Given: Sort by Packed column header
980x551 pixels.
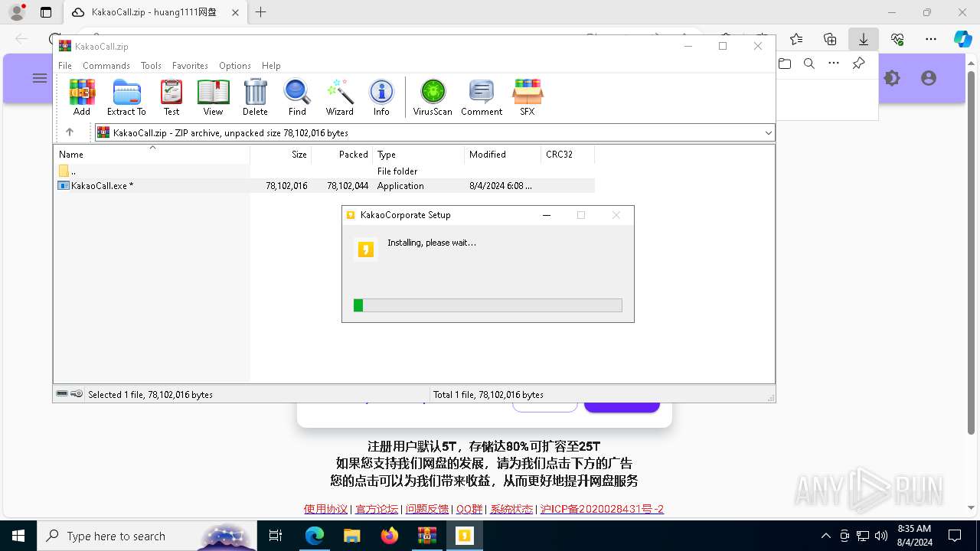Looking at the screenshot, I should click(x=342, y=155).
